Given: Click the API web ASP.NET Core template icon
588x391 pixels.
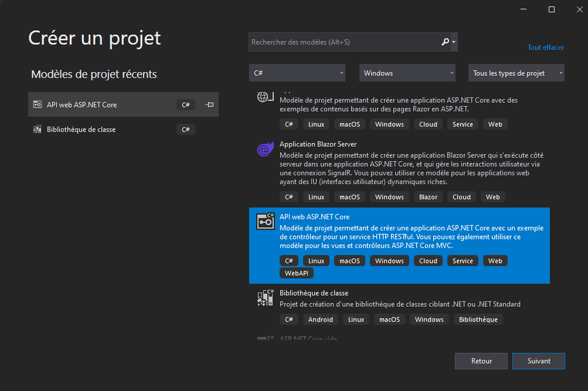Looking at the screenshot, I should 265,222.
